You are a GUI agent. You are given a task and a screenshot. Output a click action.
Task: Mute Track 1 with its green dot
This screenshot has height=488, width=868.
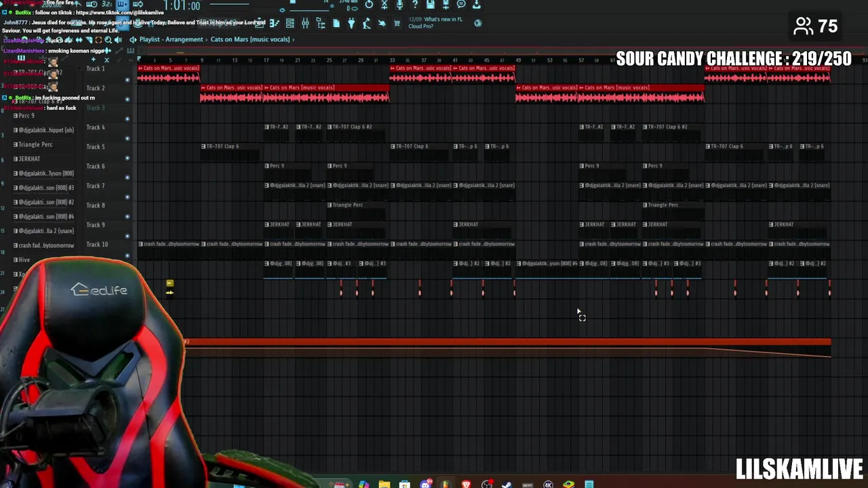[127, 80]
